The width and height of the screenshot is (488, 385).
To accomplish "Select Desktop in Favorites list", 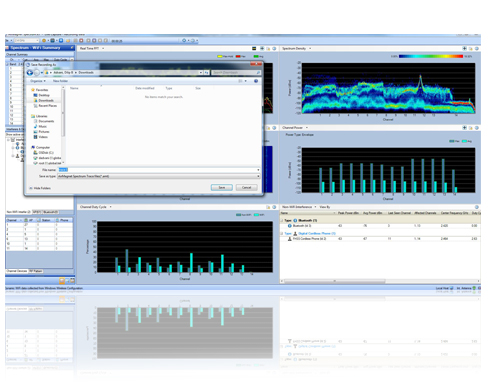I will [44, 95].
